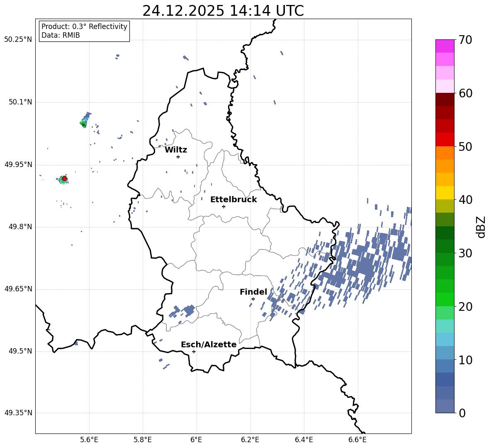Viewport: 491px width, 448px height.
Task: Click the yellow colorbar segment above 40
Action: tap(445, 193)
